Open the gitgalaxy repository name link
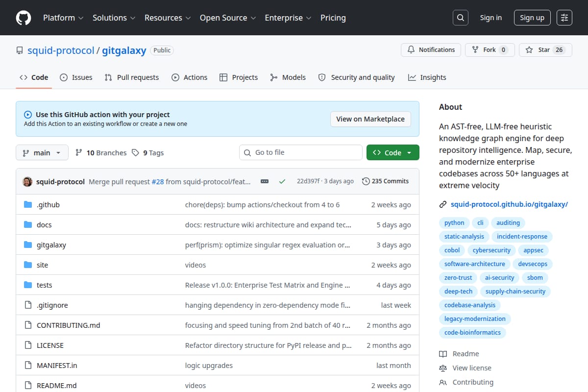The image size is (588, 392). click(x=124, y=50)
